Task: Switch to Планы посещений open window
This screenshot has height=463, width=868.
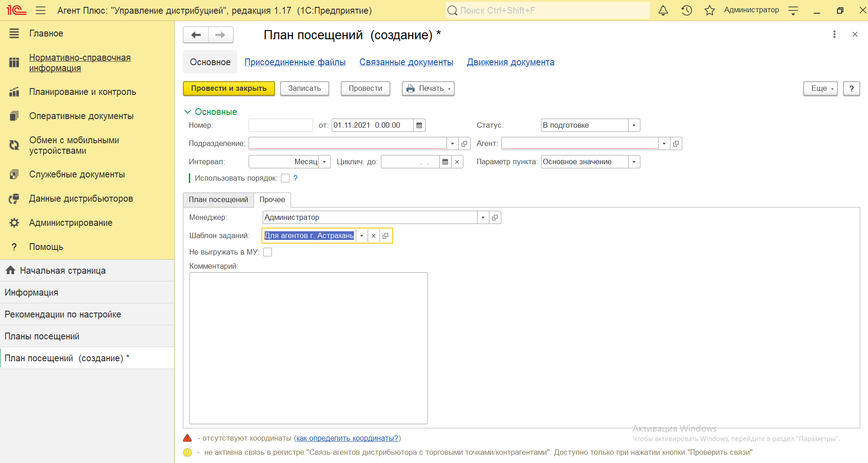Action: pyautogui.click(x=87, y=336)
